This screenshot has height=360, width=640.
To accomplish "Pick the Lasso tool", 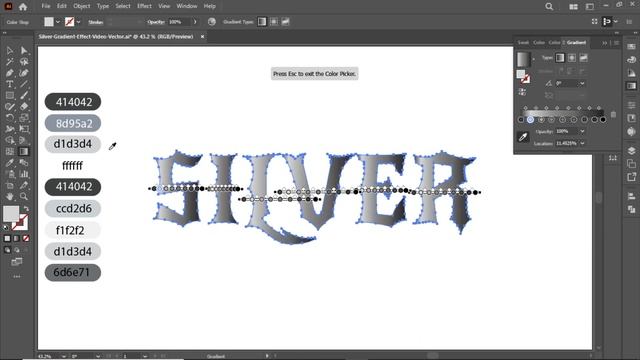I will click(24, 62).
